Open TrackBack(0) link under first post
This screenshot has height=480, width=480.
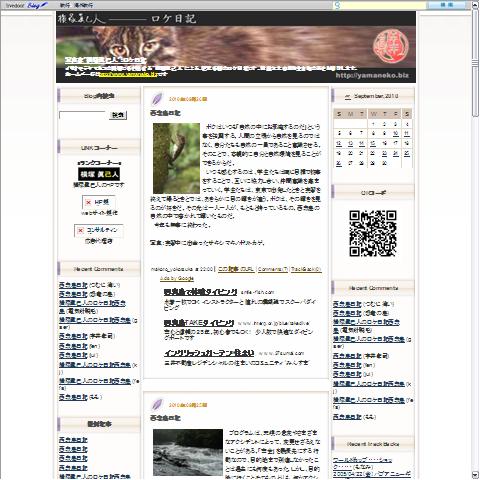[x=306, y=269]
